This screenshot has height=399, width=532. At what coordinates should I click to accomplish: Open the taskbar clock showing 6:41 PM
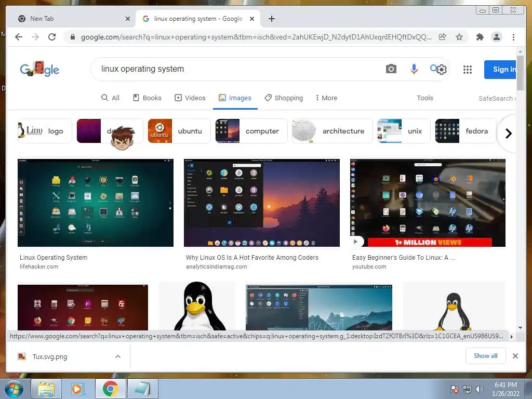click(x=506, y=389)
